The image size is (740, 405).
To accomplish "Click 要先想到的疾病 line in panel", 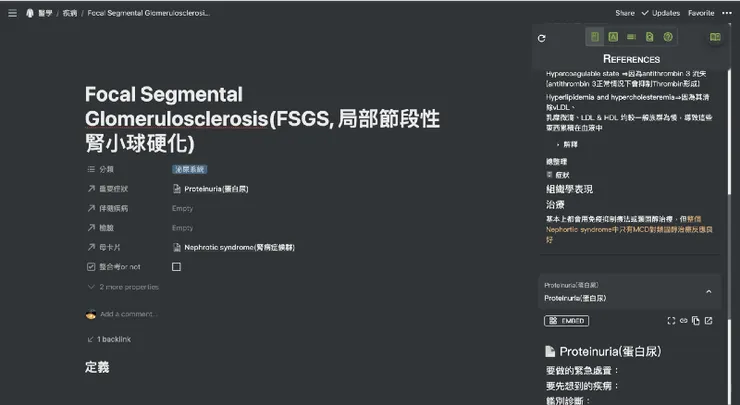I will [582, 386].
